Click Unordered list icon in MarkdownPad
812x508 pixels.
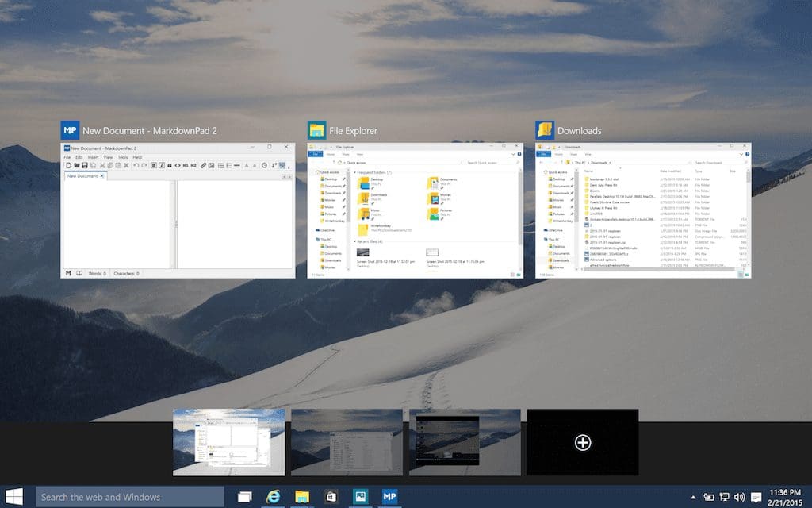(x=221, y=165)
